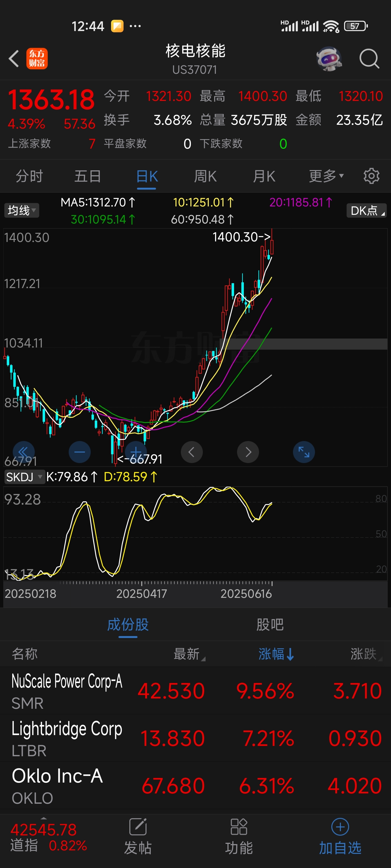Tap the 名称 name column header

tap(25, 654)
